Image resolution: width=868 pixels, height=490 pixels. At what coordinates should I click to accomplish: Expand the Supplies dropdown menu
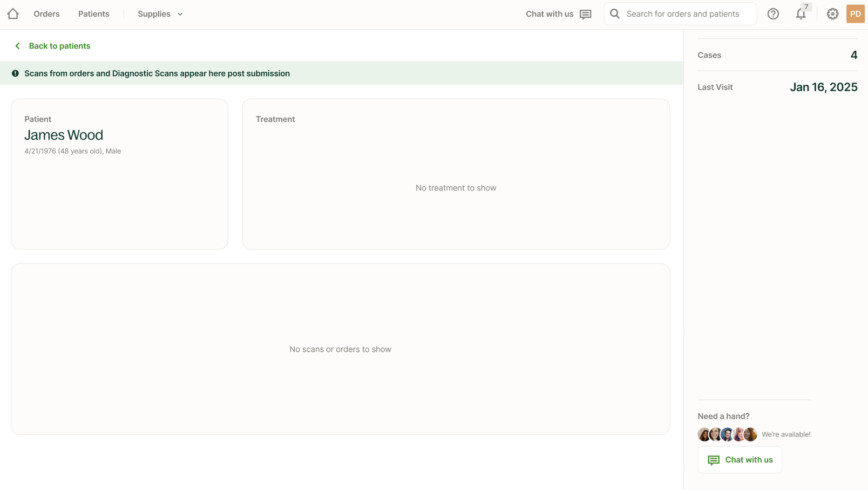click(154, 14)
